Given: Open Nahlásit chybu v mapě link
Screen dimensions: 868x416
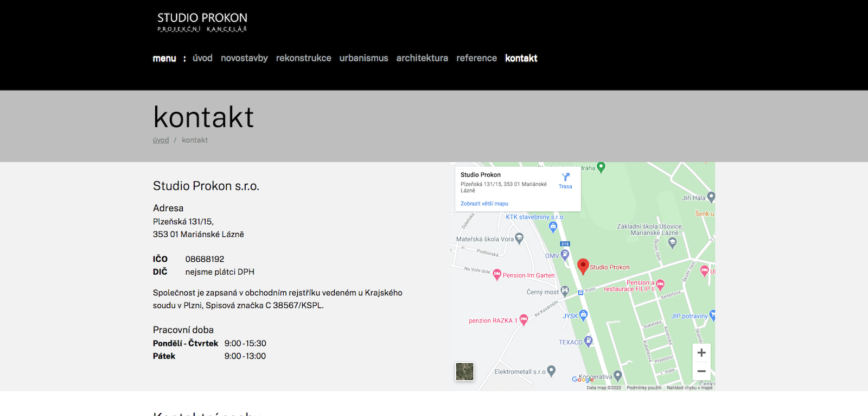Looking at the screenshot, I should (690, 388).
